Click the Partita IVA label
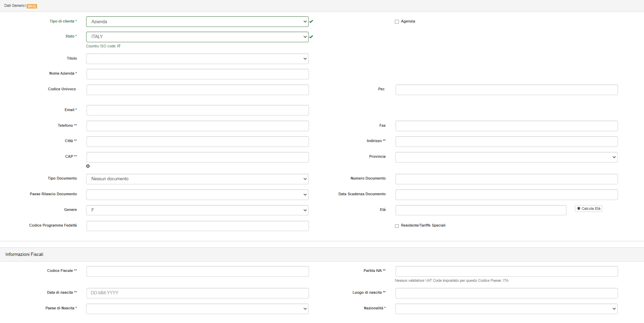The image size is (644, 323). [375, 271]
